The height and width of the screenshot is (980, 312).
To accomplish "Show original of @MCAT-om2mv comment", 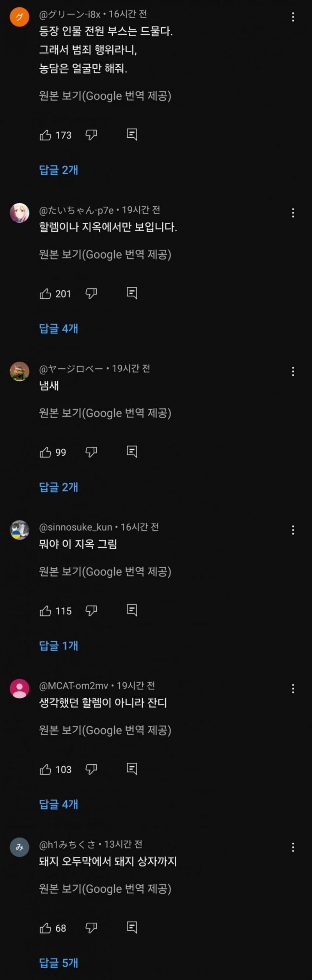I will 105,730.
